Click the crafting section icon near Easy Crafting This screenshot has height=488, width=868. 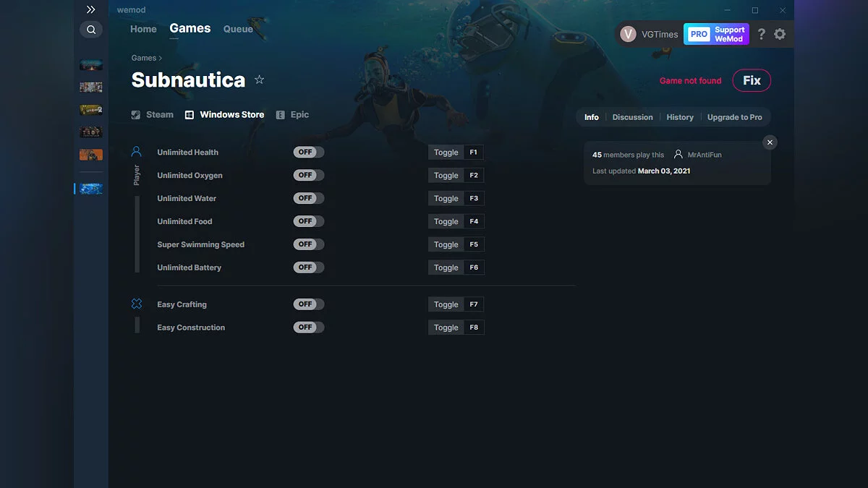(x=136, y=304)
